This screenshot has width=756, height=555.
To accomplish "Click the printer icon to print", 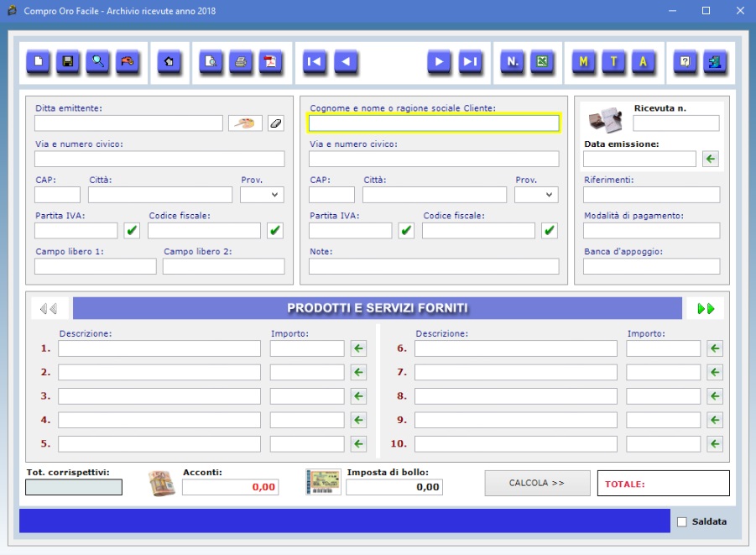I will tap(241, 62).
